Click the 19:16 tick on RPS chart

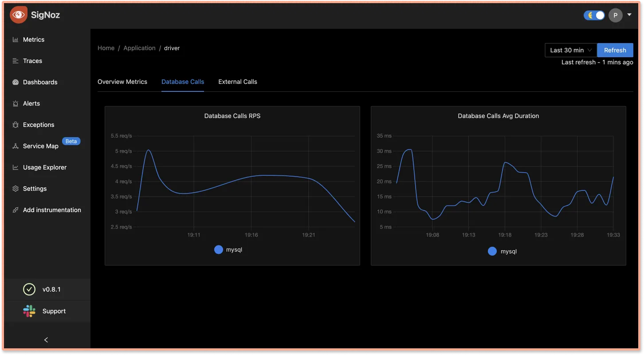[x=251, y=235]
